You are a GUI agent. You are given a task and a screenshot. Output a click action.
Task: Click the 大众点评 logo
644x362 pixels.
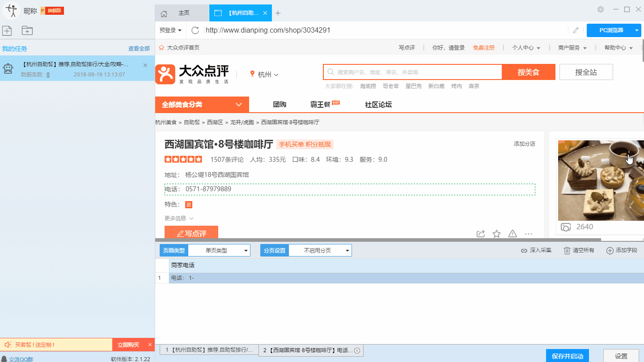coord(192,74)
